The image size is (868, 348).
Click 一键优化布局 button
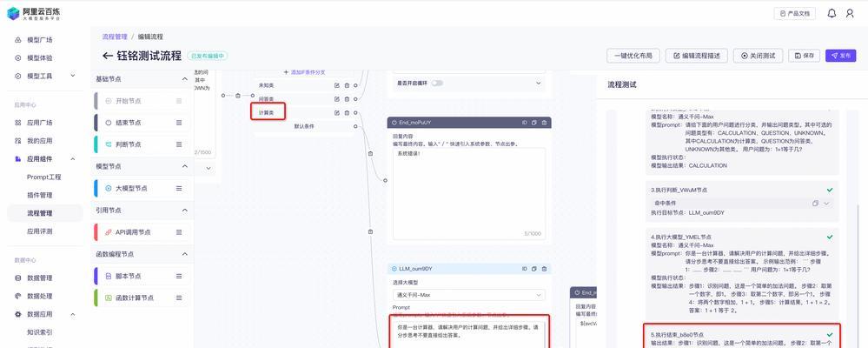633,56
